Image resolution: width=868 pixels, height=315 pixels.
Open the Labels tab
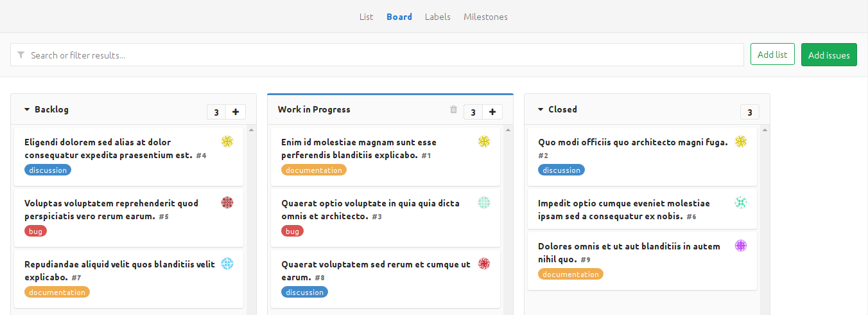pos(437,17)
